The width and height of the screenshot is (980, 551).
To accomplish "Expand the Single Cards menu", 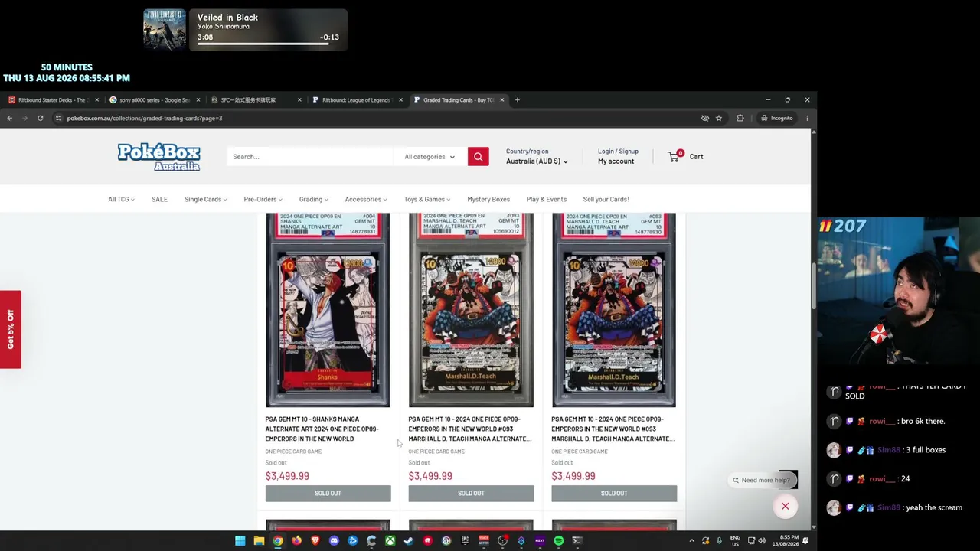I will coord(205,199).
